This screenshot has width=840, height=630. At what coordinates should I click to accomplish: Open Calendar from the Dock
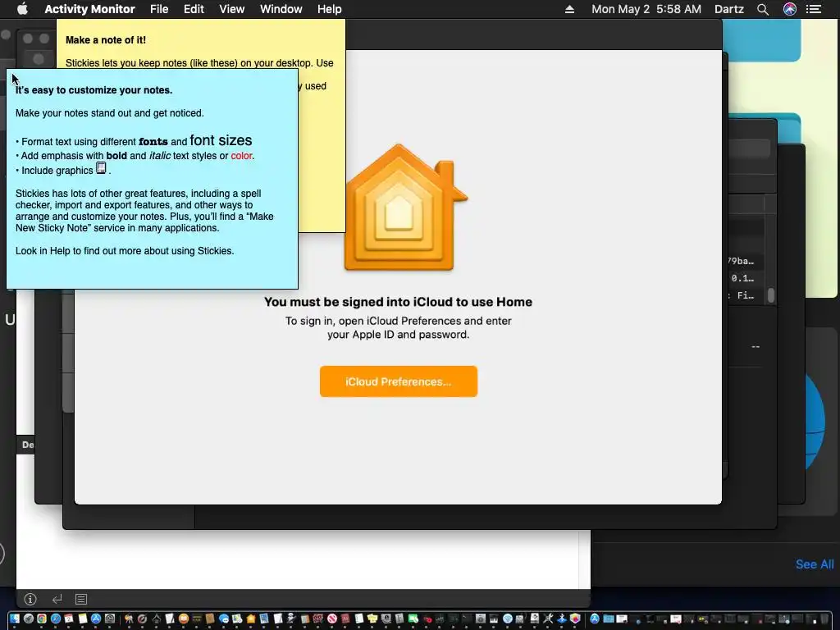[69, 619]
